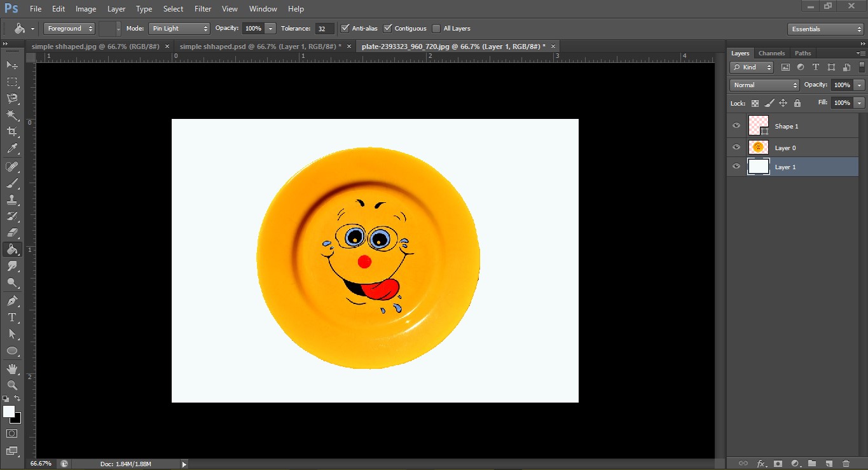Viewport: 868px width, 470px height.
Task: Open the Layer menu
Action: pyautogui.click(x=116, y=9)
